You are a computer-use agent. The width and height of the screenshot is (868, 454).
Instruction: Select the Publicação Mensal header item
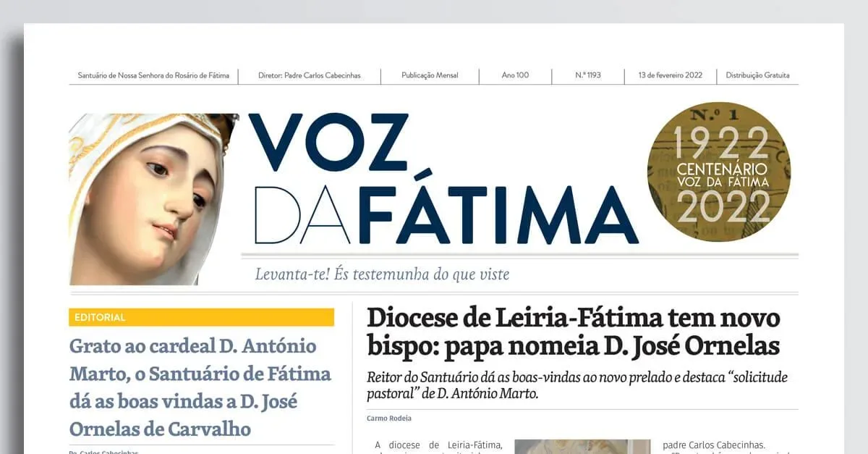pos(430,75)
